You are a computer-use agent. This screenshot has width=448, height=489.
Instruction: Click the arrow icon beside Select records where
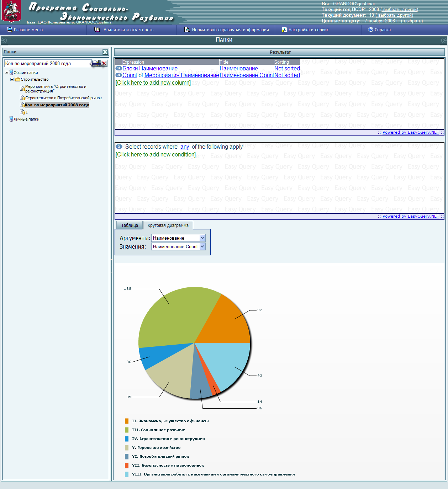pos(119,146)
